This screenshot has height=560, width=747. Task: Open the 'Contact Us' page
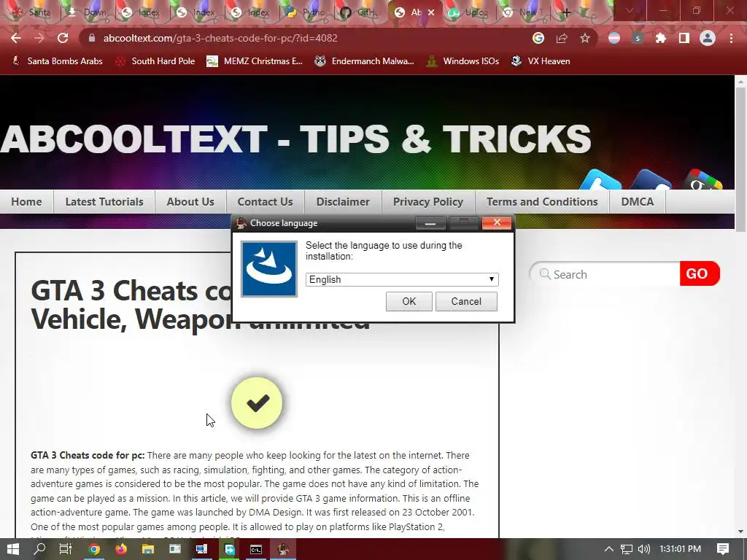click(266, 202)
